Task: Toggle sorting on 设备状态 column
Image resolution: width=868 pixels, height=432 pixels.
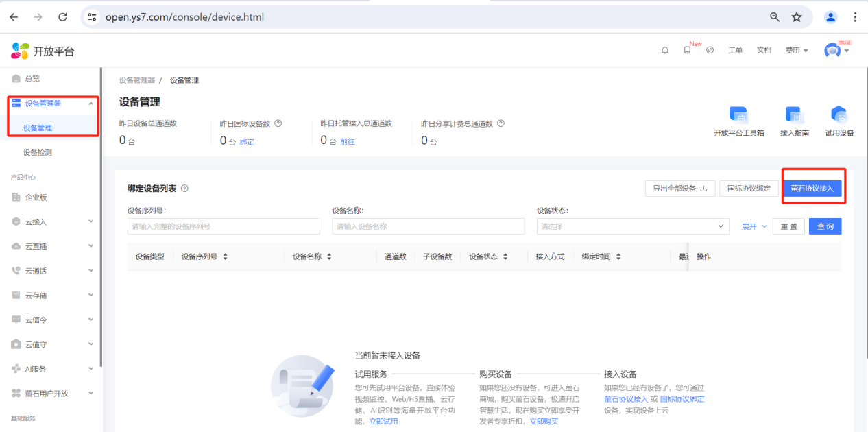Action: [x=505, y=256]
